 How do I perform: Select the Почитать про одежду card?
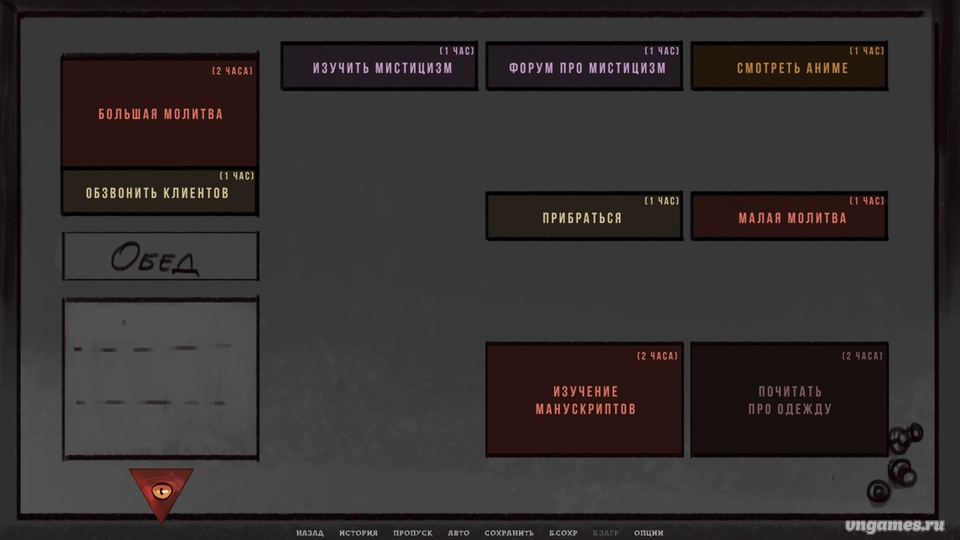tap(790, 400)
